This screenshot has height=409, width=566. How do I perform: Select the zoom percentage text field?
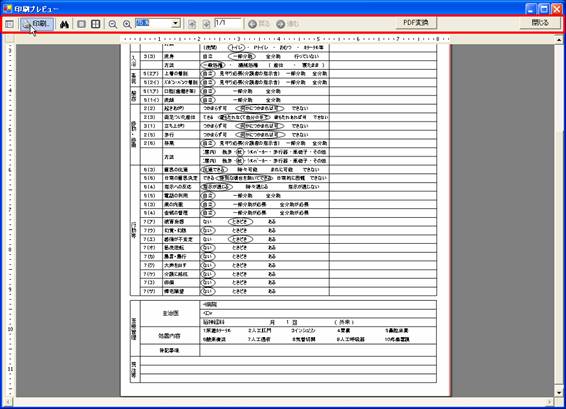[x=153, y=23]
